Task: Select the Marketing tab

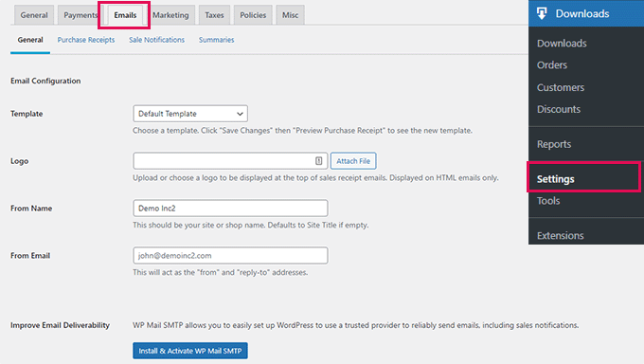Action: pyautogui.click(x=170, y=15)
